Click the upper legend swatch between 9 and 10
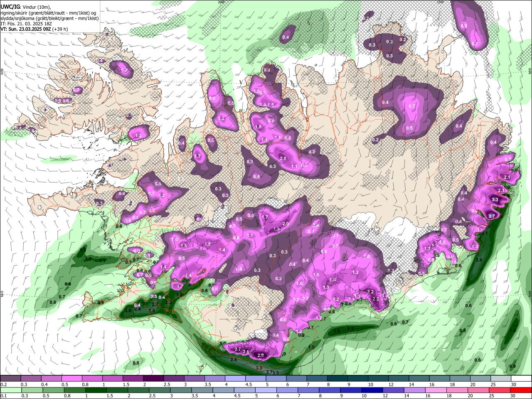This screenshot has width=532, height=399. 358,378
